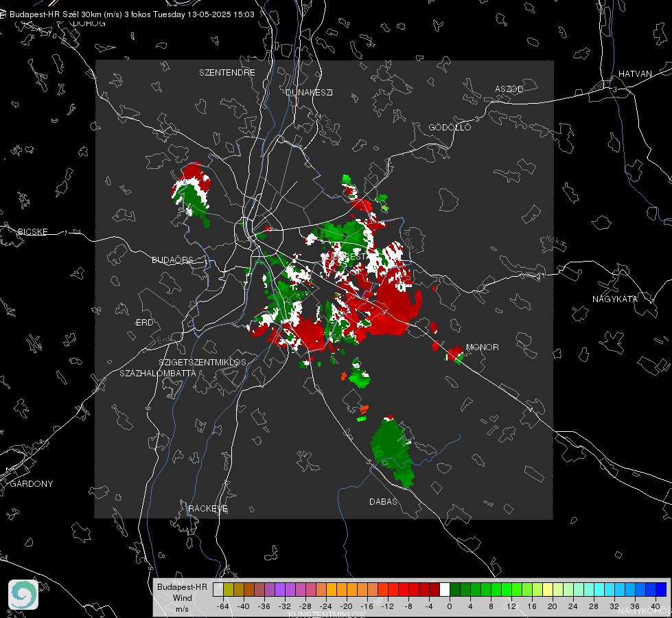
Task: Click the 40 legend tick label
Action: click(655, 606)
